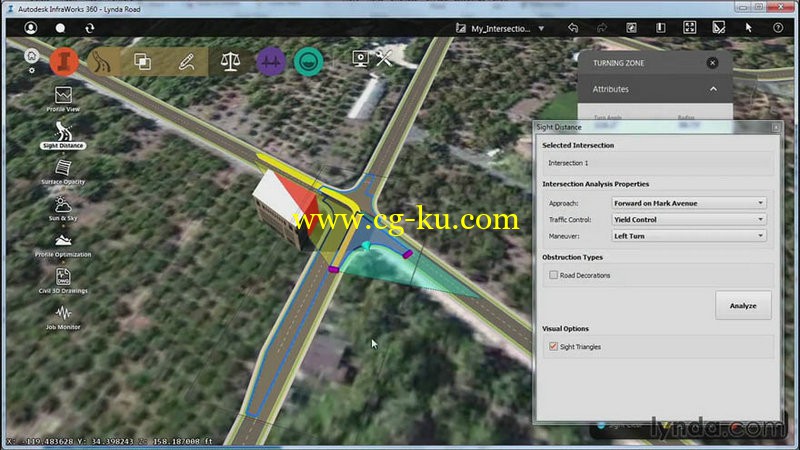Select the road design tool icon
The height and width of the screenshot is (450, 800).
pos(101,62)
